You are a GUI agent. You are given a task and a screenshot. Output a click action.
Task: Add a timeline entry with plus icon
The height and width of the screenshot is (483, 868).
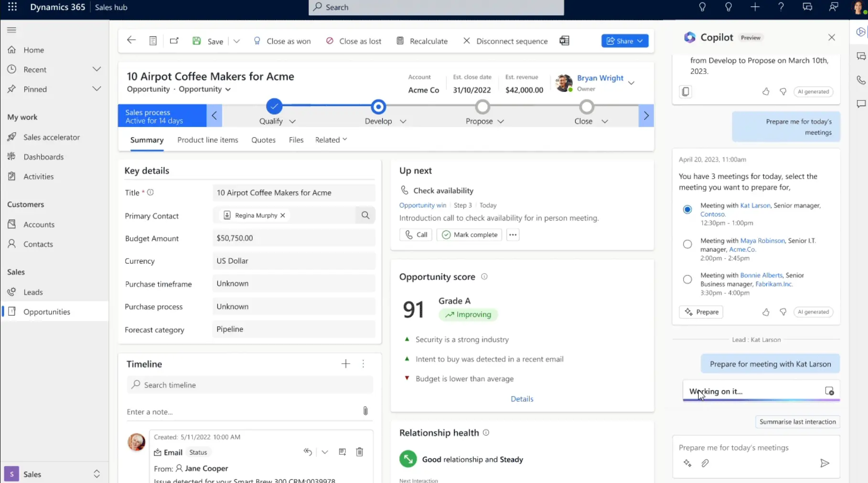point(346,364)
